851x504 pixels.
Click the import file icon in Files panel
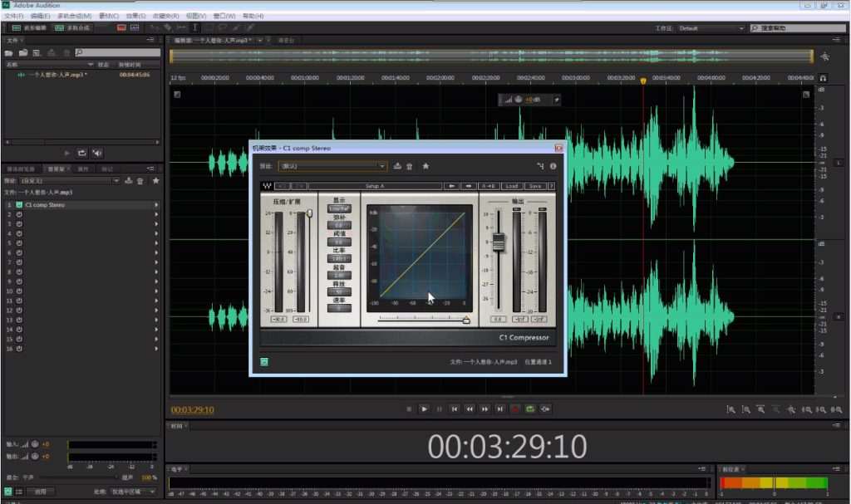[x=23, y=52]
